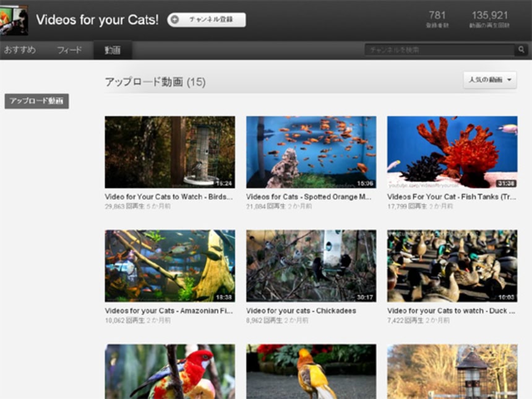This screenshot has width=532, height=399.
Task: Open the red coral Fish Tanks thumbnail
Action: coord(452,152)
